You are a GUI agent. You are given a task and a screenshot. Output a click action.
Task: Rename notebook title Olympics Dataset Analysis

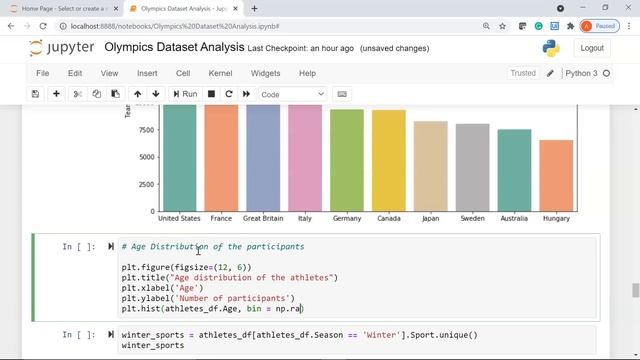[174, 47]
